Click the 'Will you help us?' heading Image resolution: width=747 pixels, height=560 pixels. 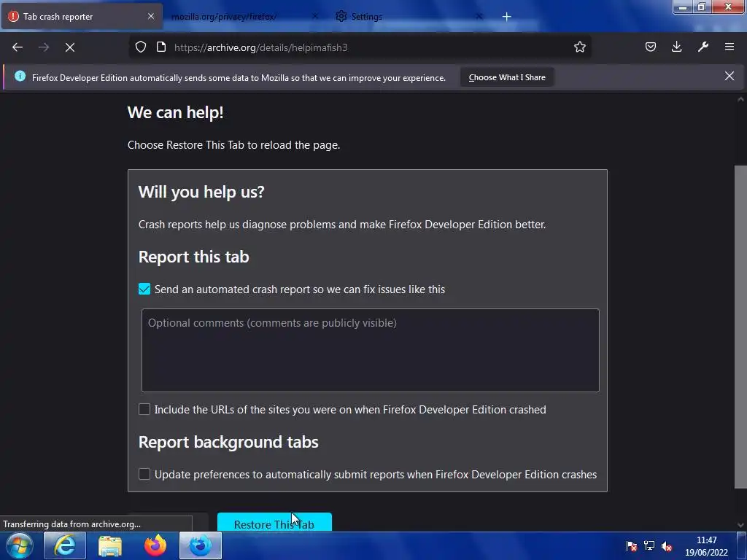point(201,192)
